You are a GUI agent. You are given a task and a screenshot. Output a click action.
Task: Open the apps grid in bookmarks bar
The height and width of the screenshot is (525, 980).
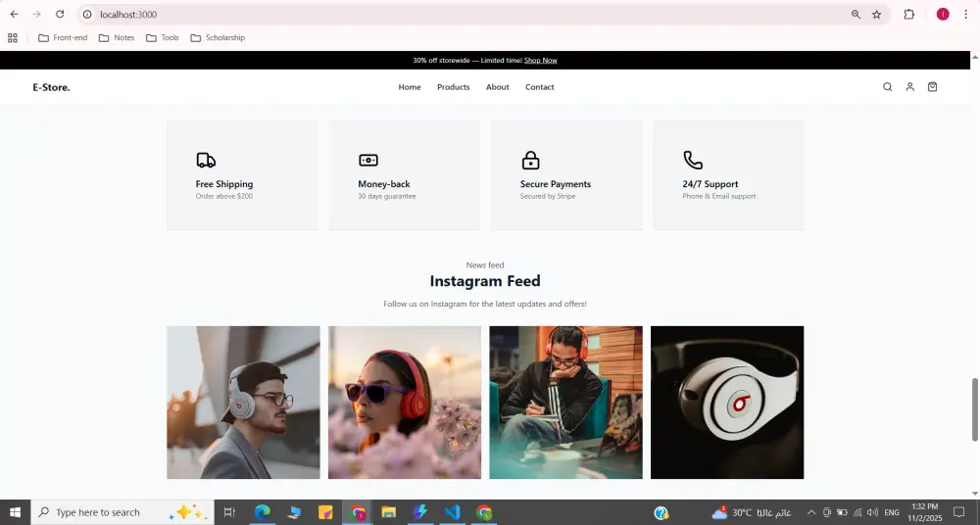pos(13,37)
